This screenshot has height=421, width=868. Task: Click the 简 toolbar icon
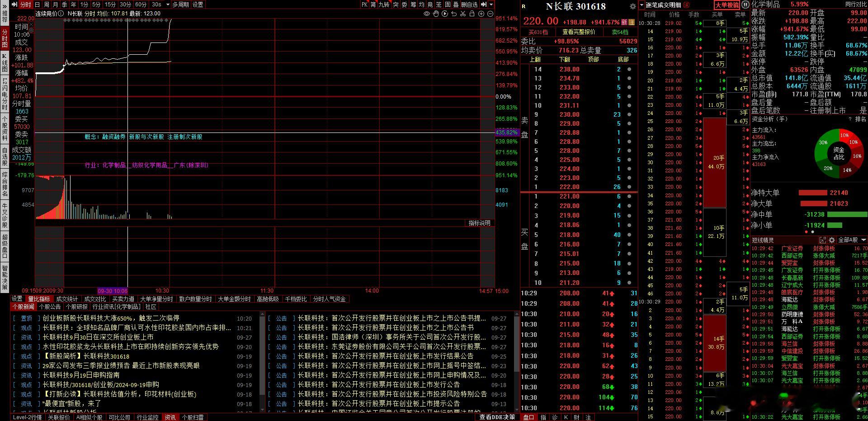tap(373, 5)
